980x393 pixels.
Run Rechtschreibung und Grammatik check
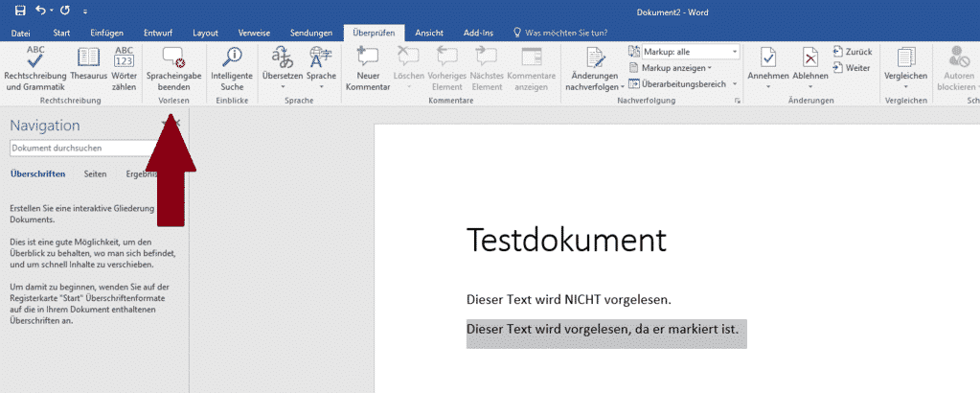tap(35, 69)
